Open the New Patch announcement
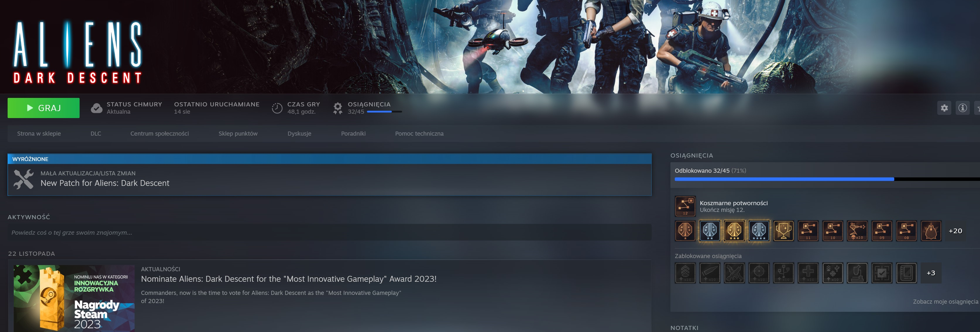980x332 pixels. (x=105, y=183)
